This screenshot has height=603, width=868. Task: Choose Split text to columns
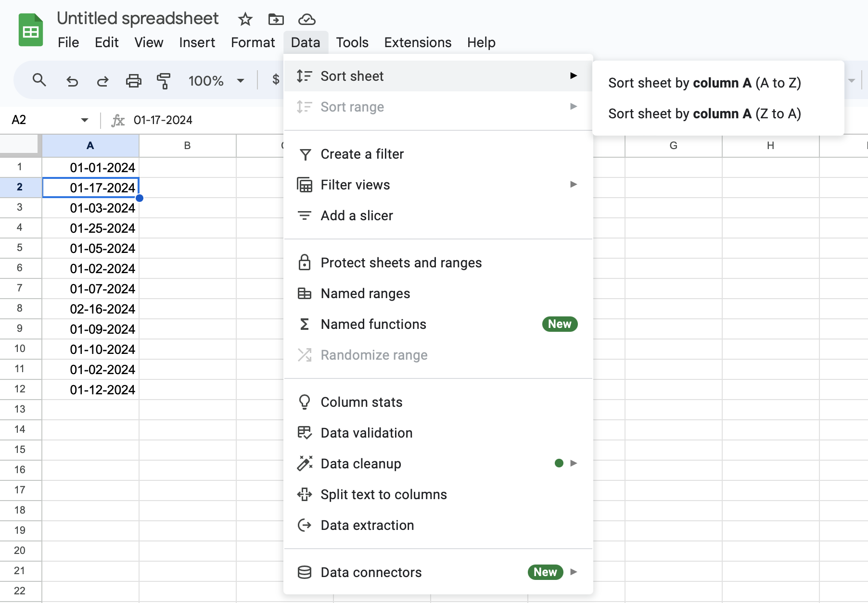point(438,494)
